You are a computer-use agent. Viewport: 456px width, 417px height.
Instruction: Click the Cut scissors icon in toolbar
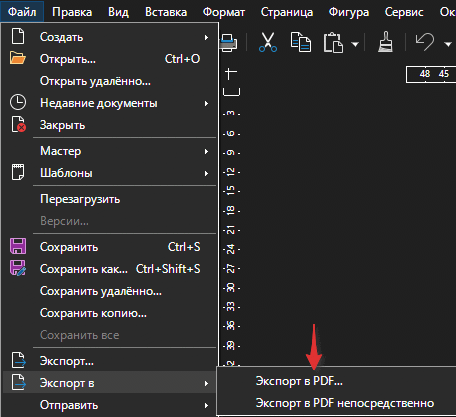[x=268, y=42]
